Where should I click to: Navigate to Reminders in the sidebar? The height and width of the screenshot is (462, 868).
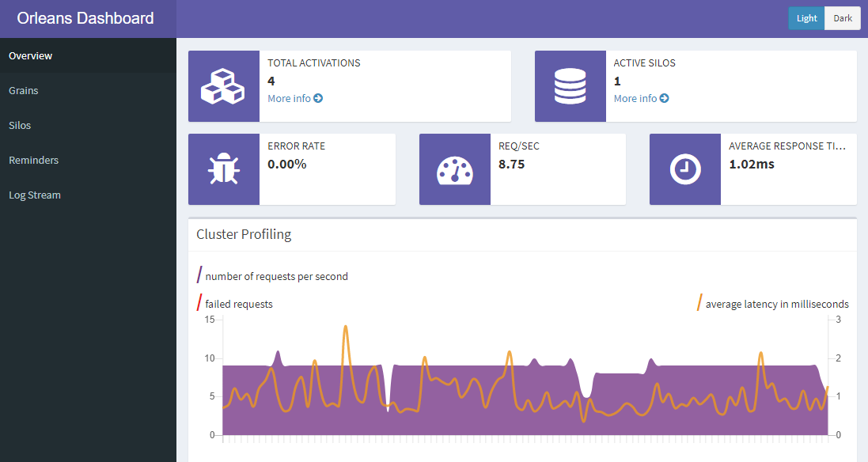pyautogui.click(x=34, y=161)
